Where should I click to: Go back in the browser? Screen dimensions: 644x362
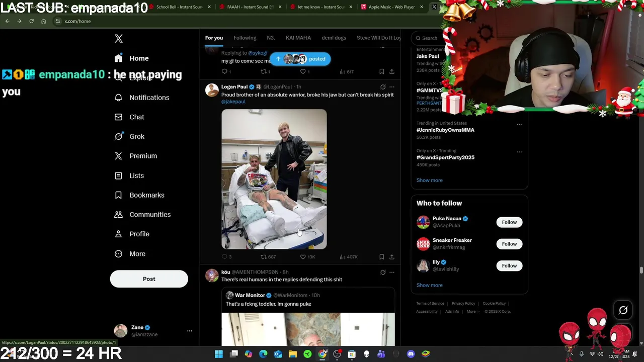[7, 21]
